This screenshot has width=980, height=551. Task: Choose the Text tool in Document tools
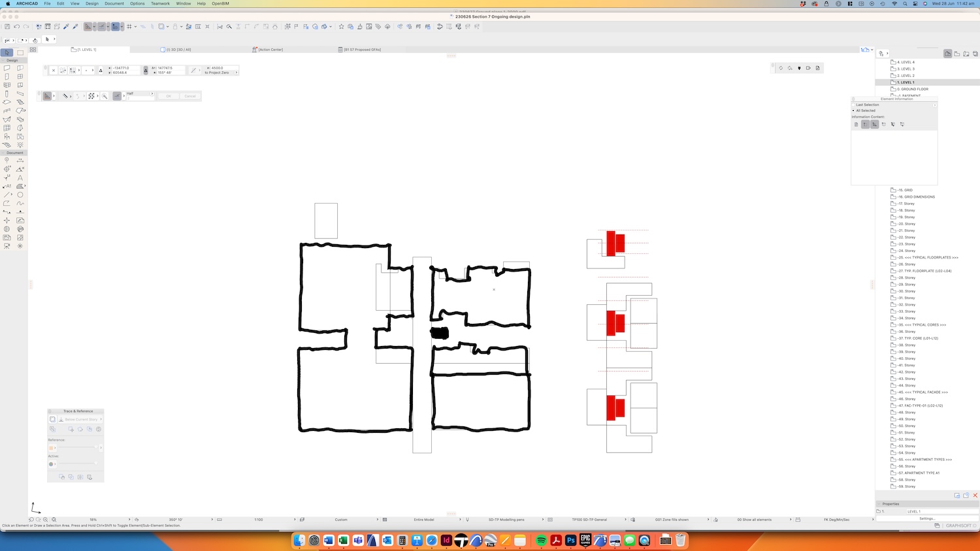tap(20, 178)
